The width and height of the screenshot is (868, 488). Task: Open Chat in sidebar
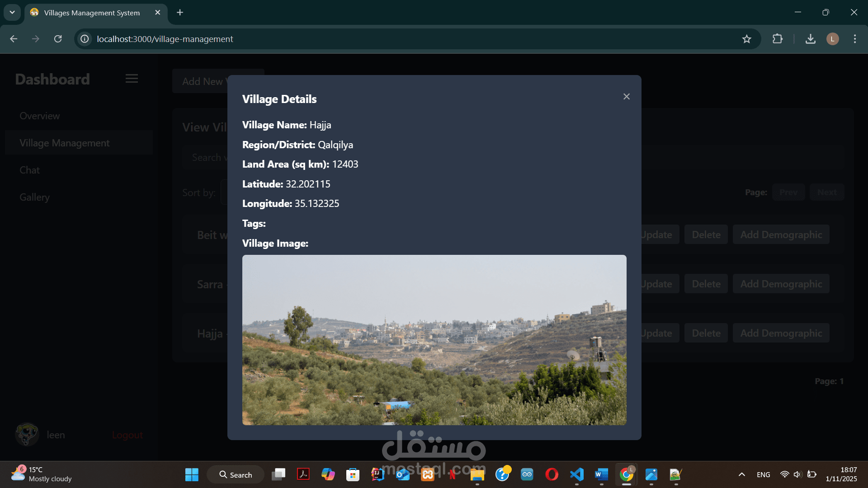tap(29, 170)
